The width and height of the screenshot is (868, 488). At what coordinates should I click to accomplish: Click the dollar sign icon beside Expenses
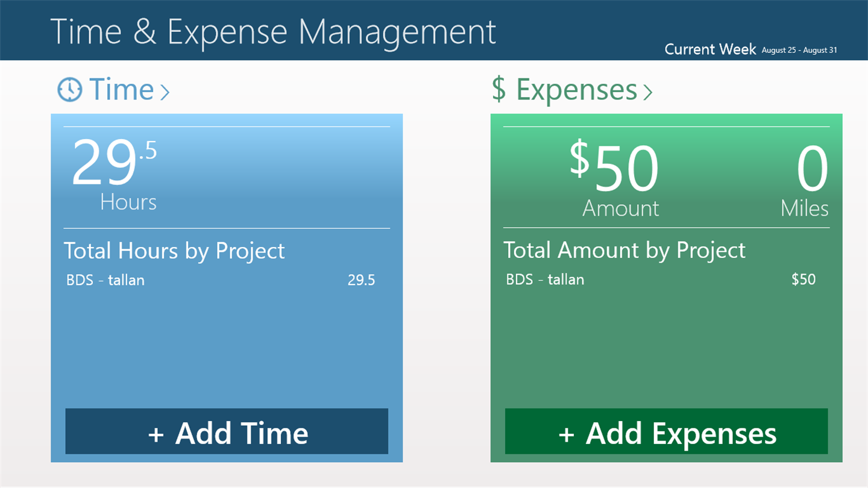click(498, 90)
